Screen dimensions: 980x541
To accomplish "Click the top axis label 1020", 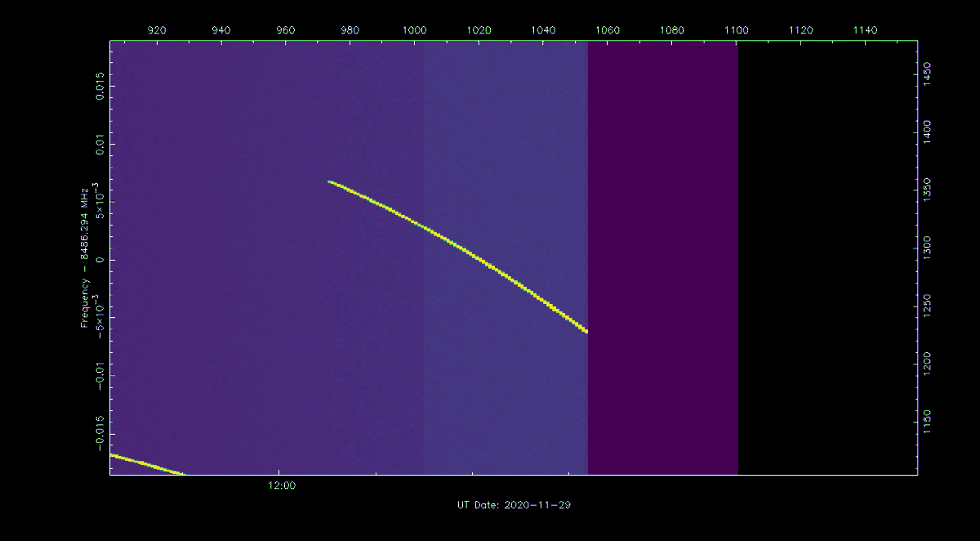I will 479,30.
